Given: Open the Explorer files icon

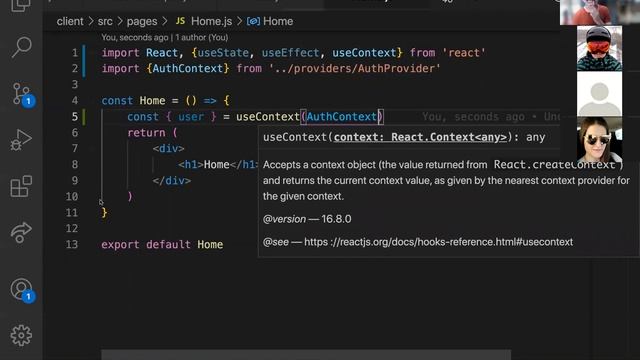Looking at the screenshot, I should [x=21, y=5].
